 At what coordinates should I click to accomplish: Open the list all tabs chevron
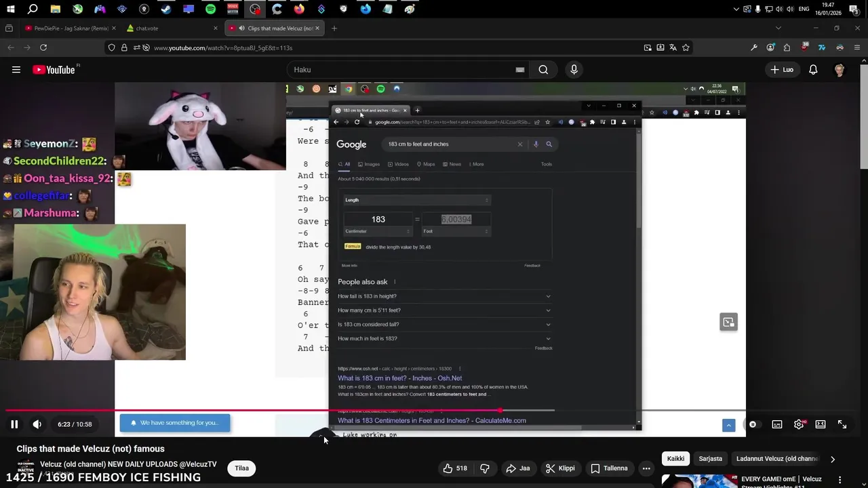pyautogui.click(x=778, y=28)
